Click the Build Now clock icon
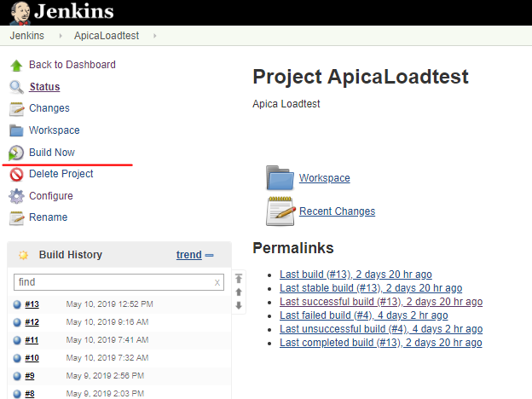The image size is (532, 399). pos(16,153)
